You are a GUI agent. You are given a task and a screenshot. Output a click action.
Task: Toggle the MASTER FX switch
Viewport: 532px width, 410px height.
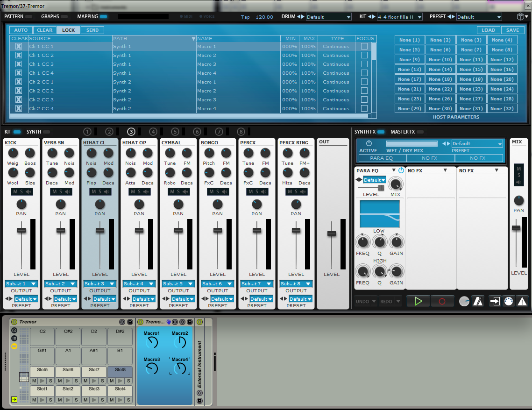click(x=420, y=132)
